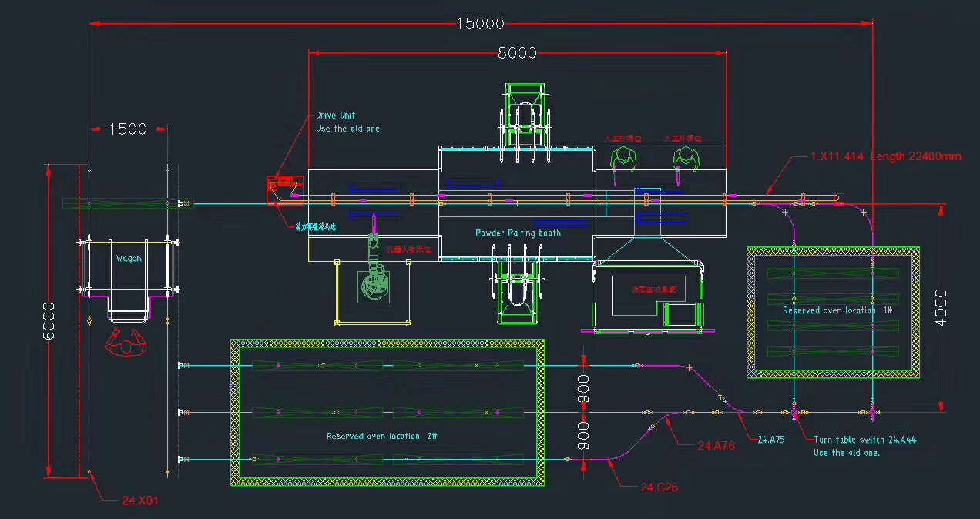Select the worker figure beside the Wagon

pyautogui.click(x=125, y=345)
